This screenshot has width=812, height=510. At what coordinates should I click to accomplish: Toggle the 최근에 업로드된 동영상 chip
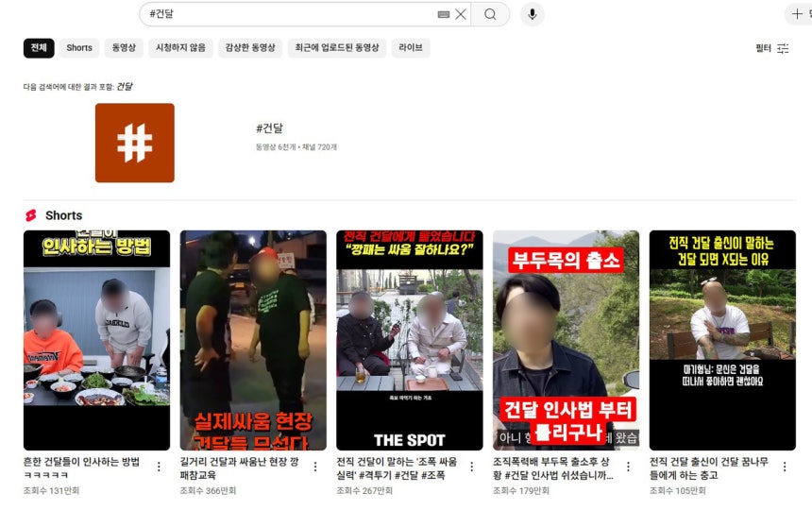click(337, 48)
